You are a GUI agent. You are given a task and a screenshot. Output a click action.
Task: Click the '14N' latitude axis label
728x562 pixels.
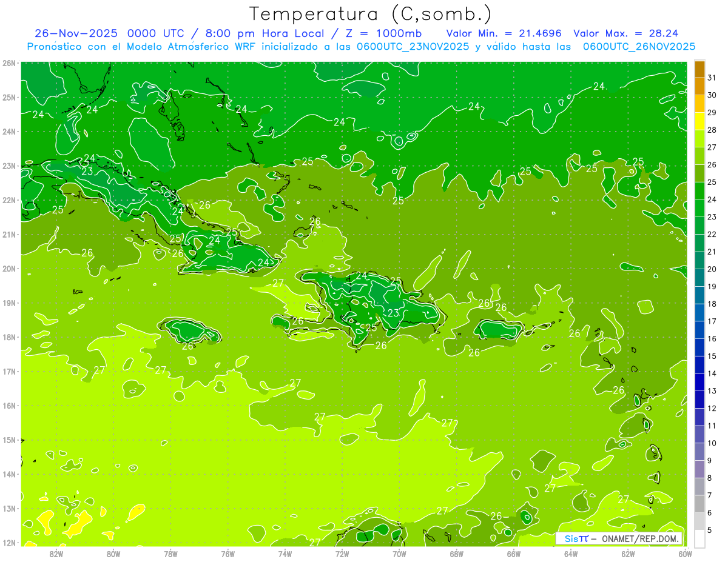point(9,474)
